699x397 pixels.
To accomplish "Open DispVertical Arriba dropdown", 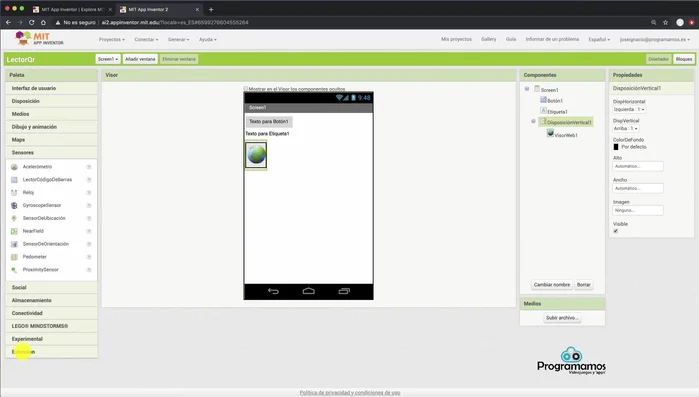I will pos(626,128).
